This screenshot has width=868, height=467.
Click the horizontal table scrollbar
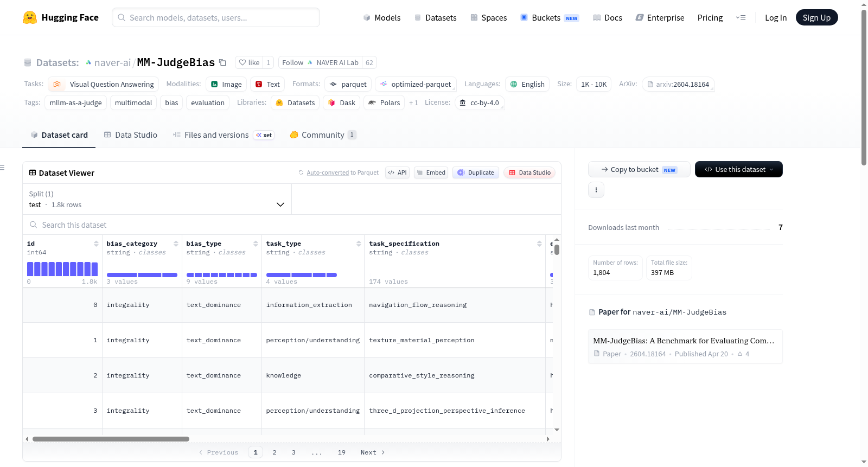click(x=111, y=439)
